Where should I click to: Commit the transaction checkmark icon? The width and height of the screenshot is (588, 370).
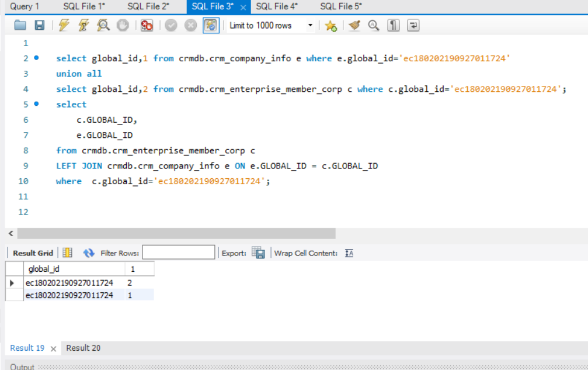tap(171, 26)
